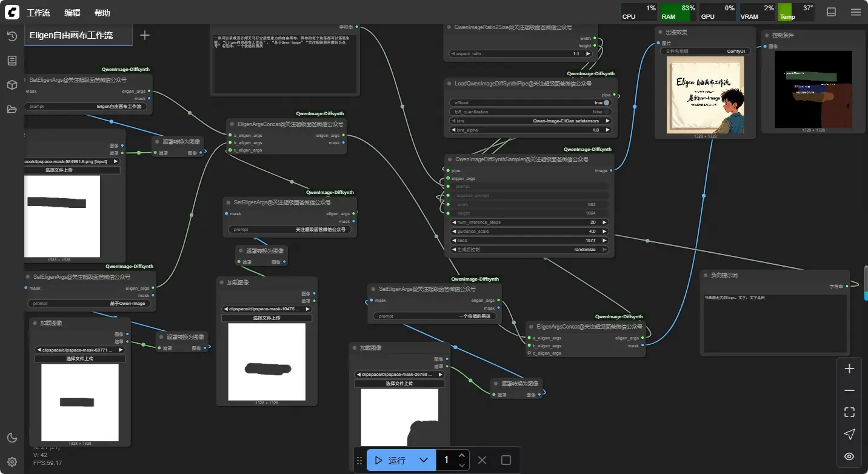
Task: Click the 出图效果 output image preview
Action: [705, 96]
